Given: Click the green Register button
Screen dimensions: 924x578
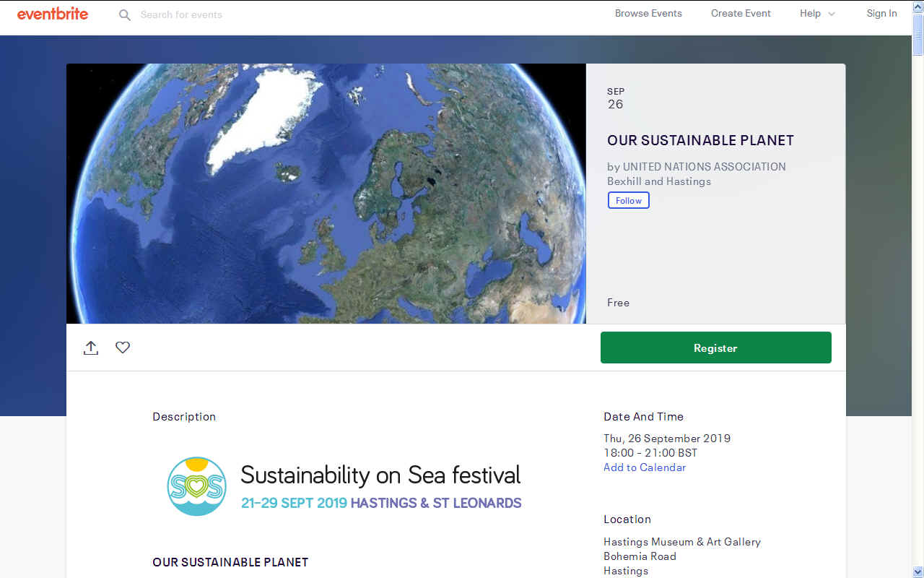Looking at the screenshot, I should coord(715,348).
